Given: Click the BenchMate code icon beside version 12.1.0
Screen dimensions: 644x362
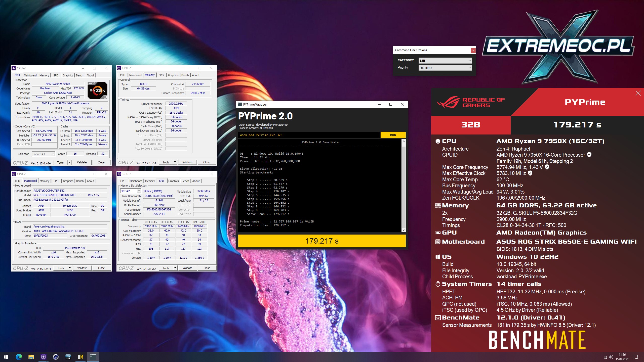Looking at the screenshot, I should pos(438,318).
